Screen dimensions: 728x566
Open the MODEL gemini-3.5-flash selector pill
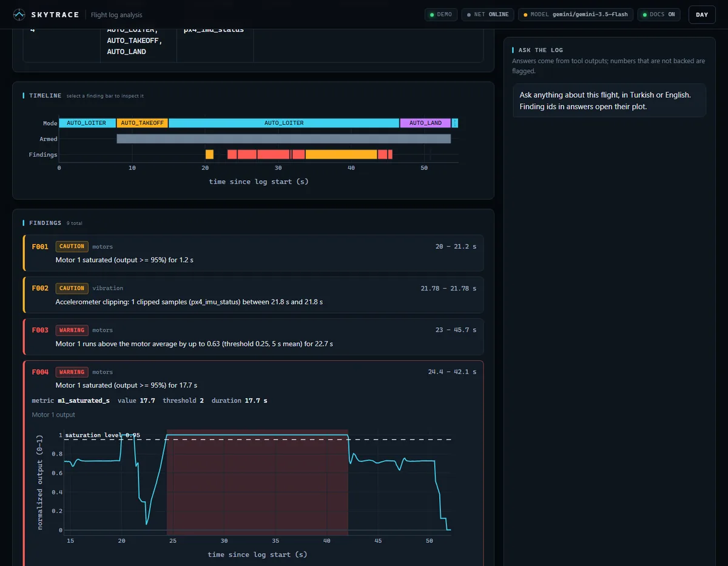576,15
